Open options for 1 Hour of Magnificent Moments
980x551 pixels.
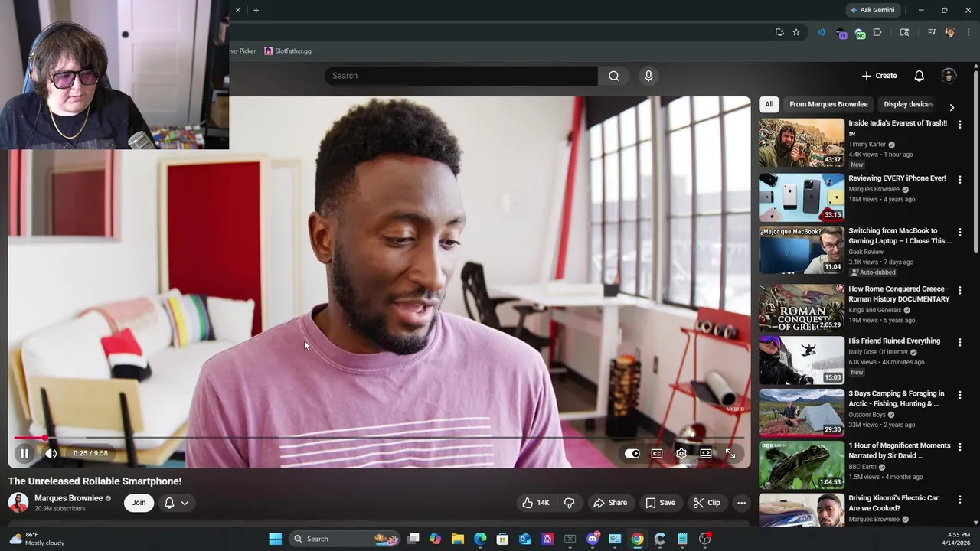click(x=960, y=447)
